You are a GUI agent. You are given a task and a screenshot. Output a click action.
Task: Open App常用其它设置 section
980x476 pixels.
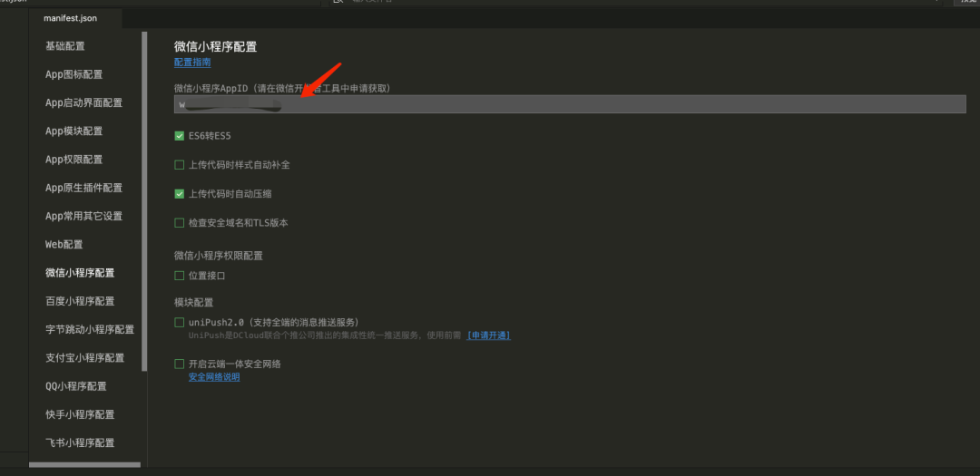pos(83,216)
